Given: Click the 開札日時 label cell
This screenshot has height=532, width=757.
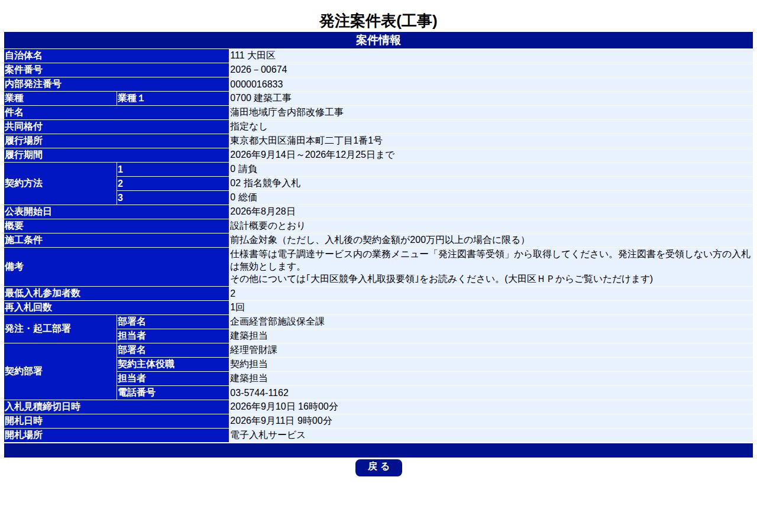Looking at the screenshot, I should tap(117, 421).
